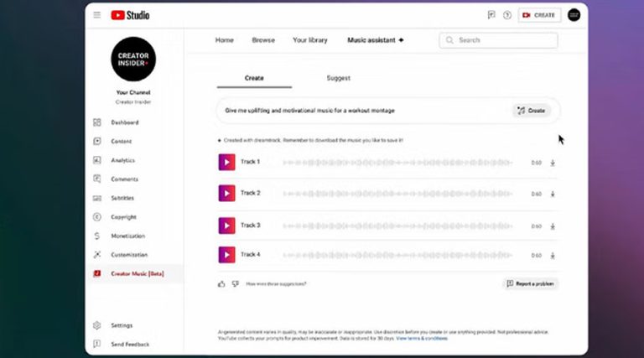Select the Music assistant tab
Viewport: 644px width, 358px height.
(376, 39)
